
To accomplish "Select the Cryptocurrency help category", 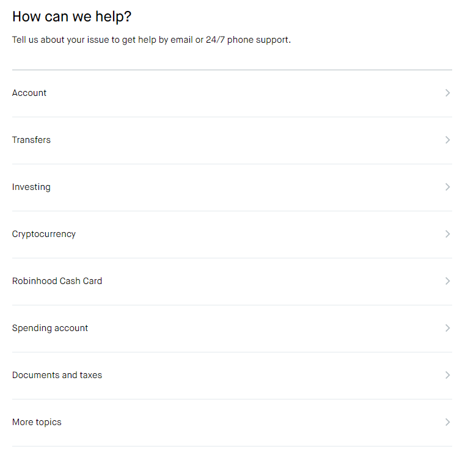I will pyautogui.click(x=44, y=234).
